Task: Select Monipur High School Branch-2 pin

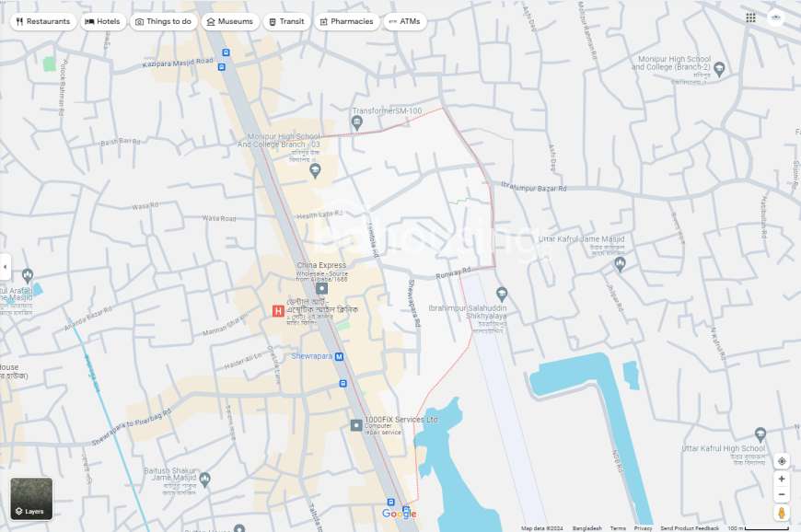Action: coord(719,69)
